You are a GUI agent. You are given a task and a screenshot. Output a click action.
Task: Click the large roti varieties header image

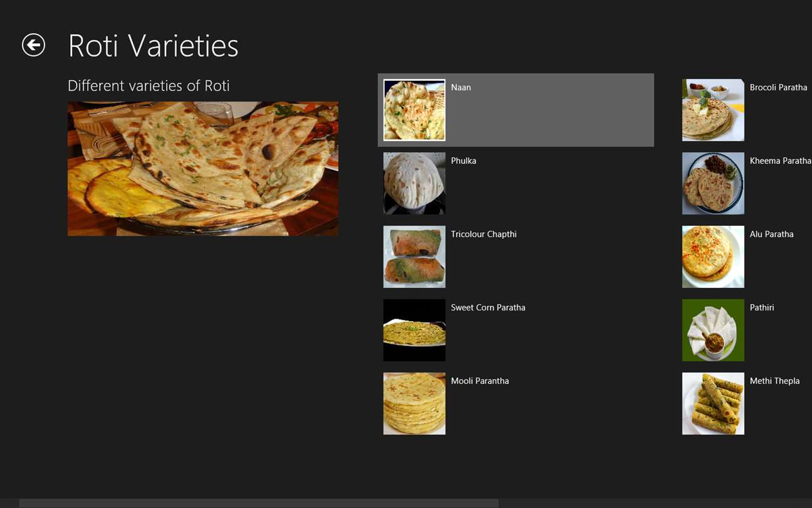tap(202, 169)
